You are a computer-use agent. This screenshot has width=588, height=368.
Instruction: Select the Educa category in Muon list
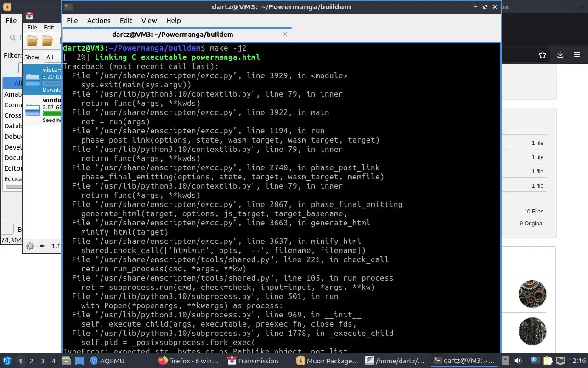pyautogui.click(x=13, y=179)
